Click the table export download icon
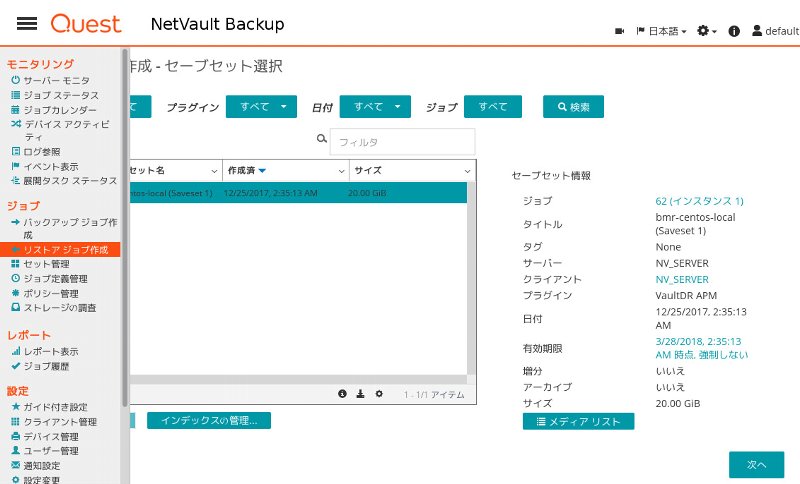This screenshot has width=800, height=484. pyautogui.click(x=360, y=394)
